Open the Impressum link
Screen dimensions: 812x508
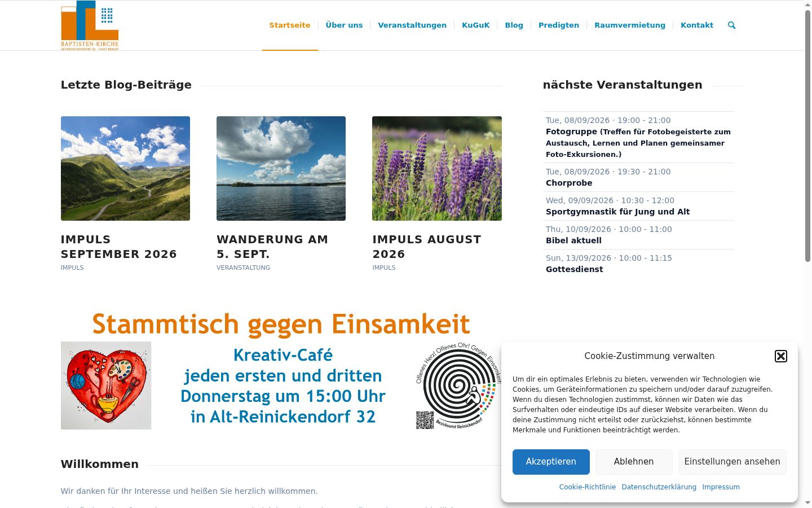[721, 487]
